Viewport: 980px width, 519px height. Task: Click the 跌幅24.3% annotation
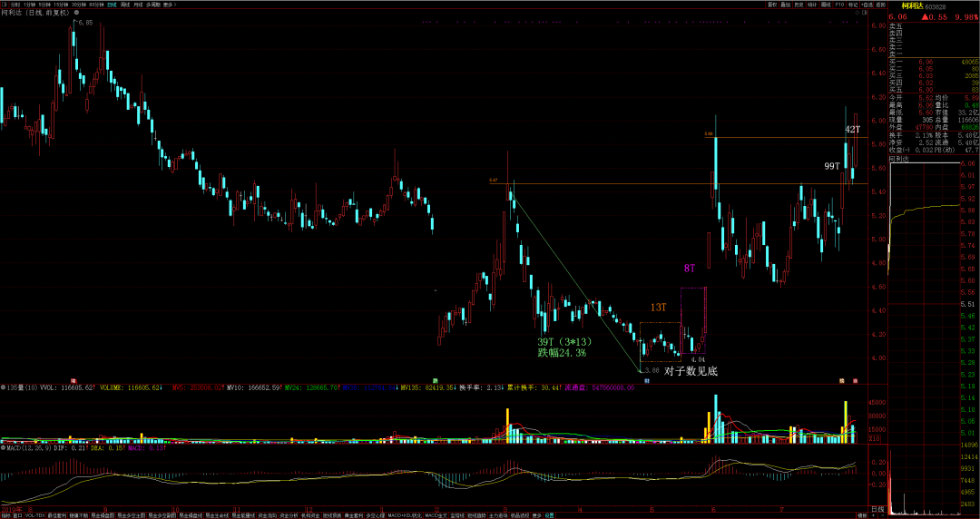(562, 353)
